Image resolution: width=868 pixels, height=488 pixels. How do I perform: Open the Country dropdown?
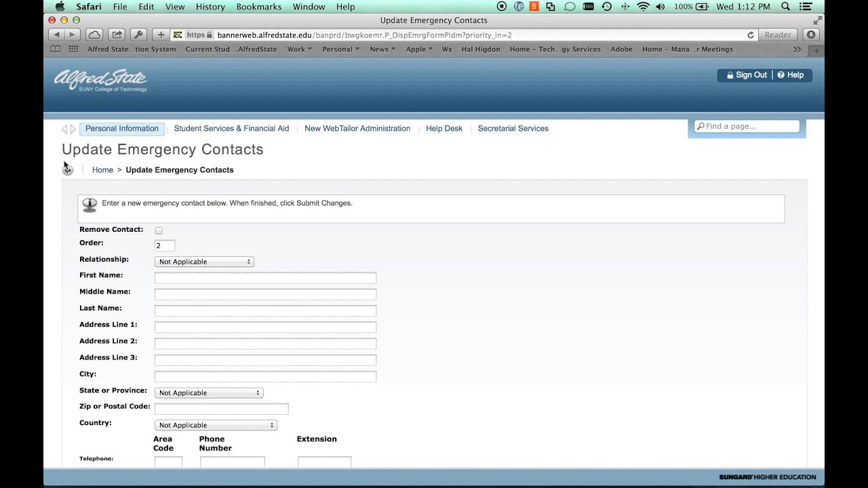point(216,425)
